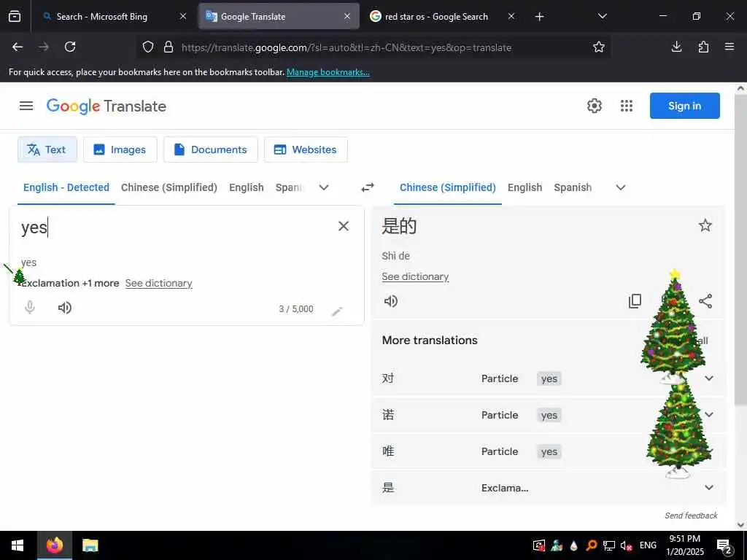
Task: Open See dictionary link under translation
Action: point(415,276)
